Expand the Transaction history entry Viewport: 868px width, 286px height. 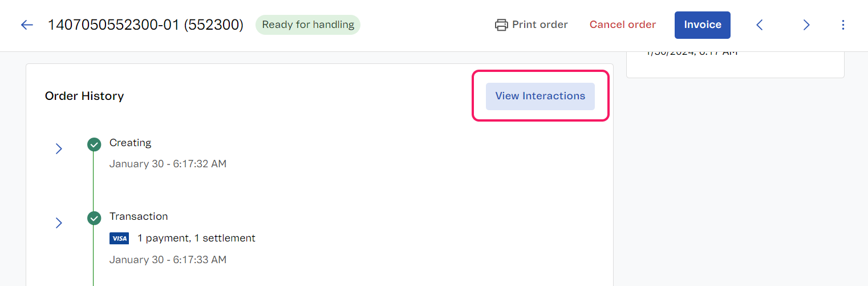[x=59, y=223]
